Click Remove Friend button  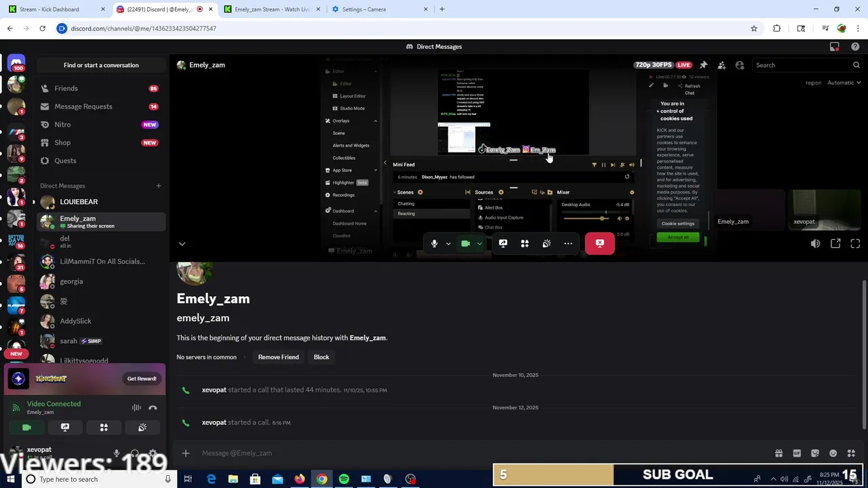click(x=278, y=357)
